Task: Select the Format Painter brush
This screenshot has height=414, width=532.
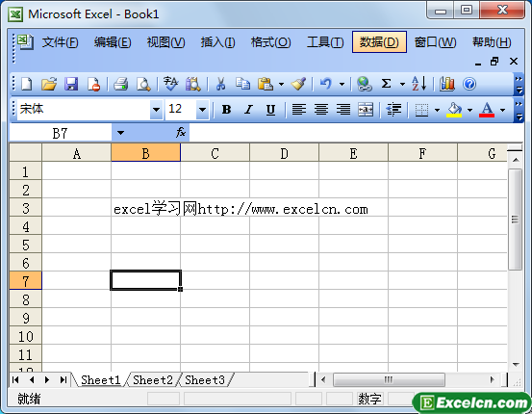Action: coord(298,84)
